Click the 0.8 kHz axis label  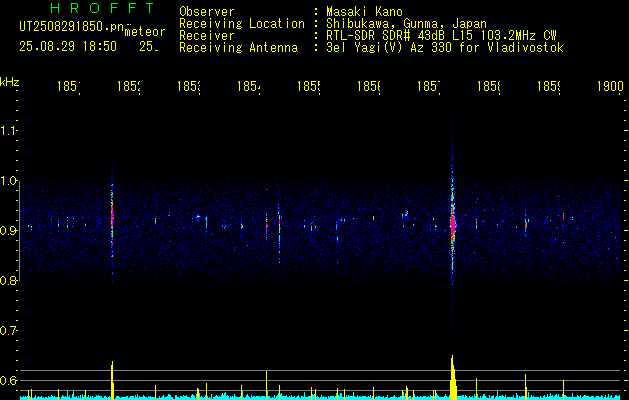(9, 280)
